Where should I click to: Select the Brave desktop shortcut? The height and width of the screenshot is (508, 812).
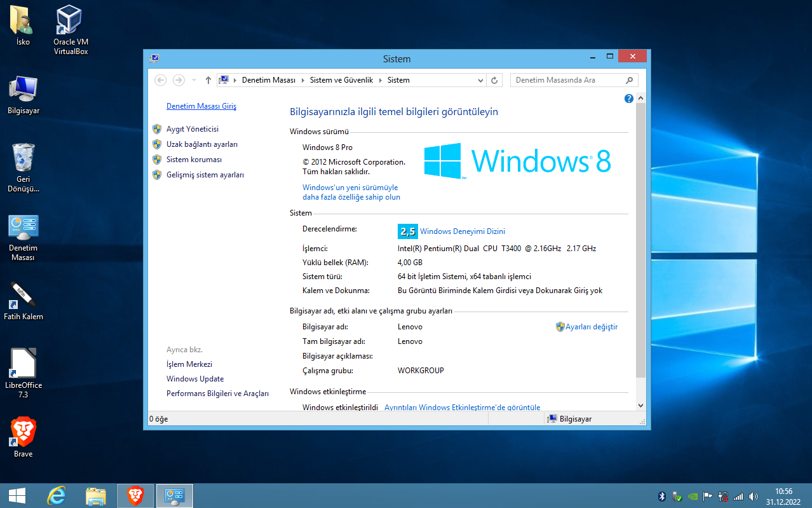24,437
